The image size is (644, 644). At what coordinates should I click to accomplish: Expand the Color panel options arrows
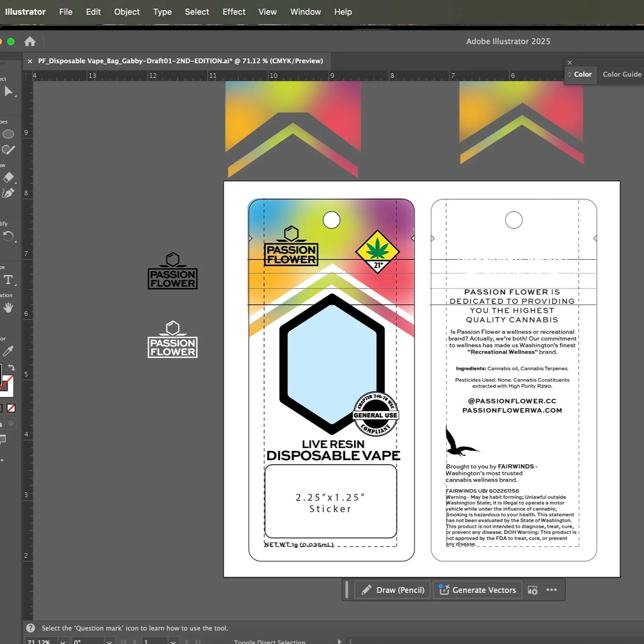(569, 74)
